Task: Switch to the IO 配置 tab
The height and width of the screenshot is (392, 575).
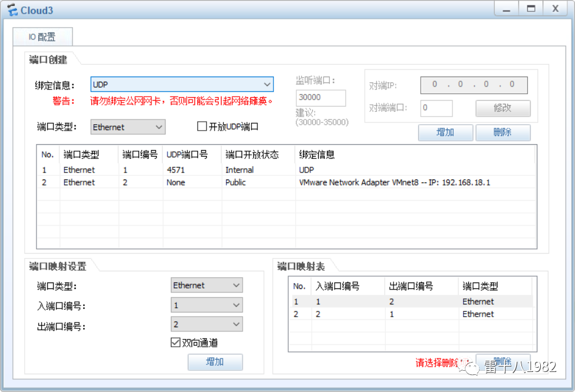Action: point(42,36)
